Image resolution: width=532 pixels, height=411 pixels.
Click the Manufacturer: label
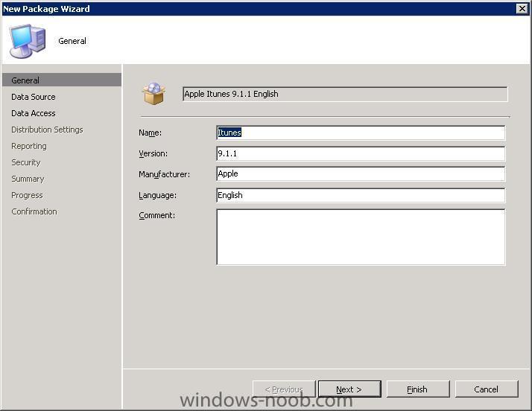point(164,174)
